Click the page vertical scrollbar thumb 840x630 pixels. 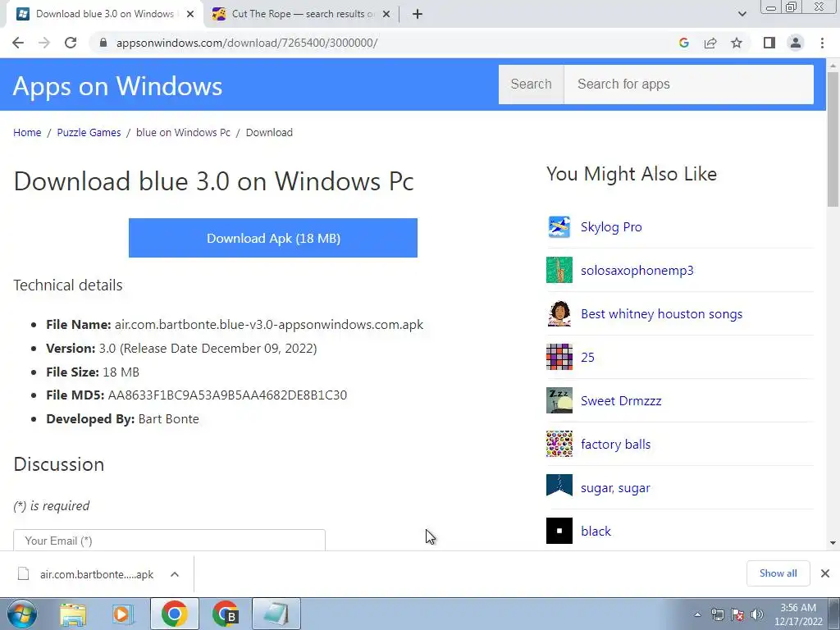833,139
